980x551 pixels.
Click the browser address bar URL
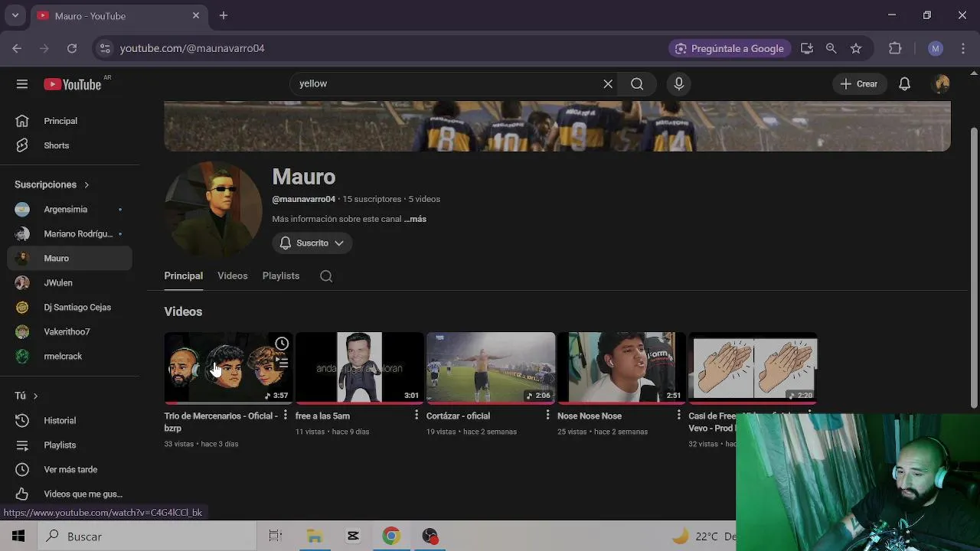coord(192,48)
